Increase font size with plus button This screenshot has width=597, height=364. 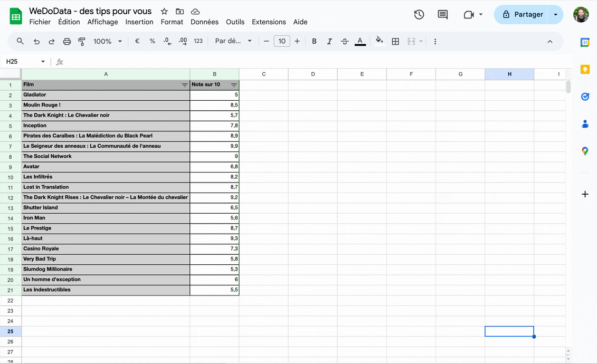(297, 41)
